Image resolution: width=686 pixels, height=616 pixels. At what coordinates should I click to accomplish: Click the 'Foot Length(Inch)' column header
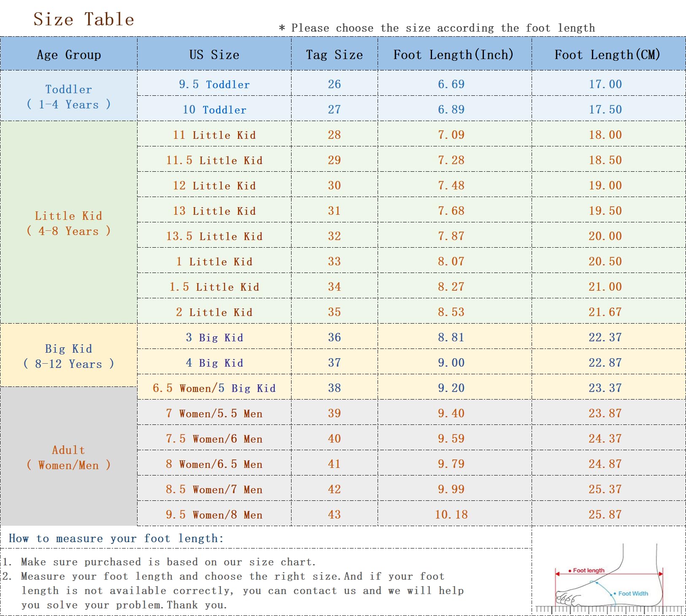coord(454,54)
